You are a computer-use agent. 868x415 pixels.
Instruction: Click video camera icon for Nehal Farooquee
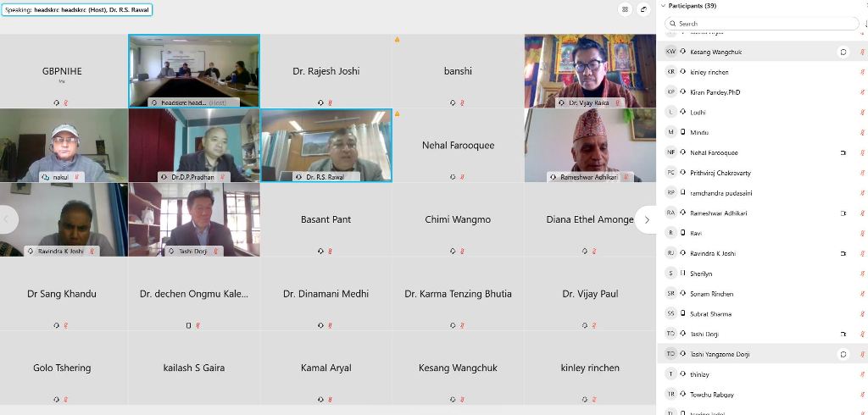[x=843, y=152]
